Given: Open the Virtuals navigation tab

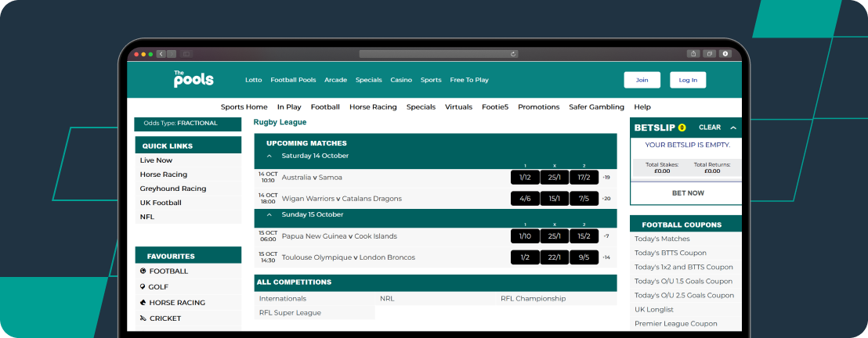Looking at the screenshot, I should 459,106.
